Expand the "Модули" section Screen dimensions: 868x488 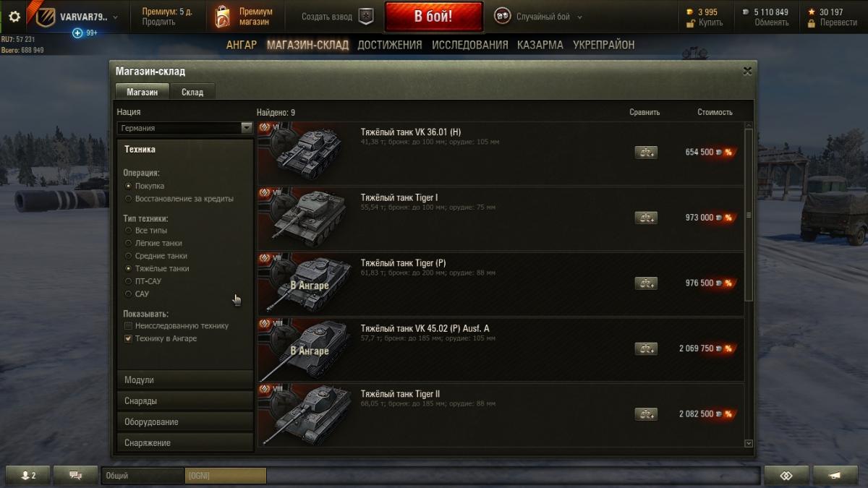click(185, 380)
